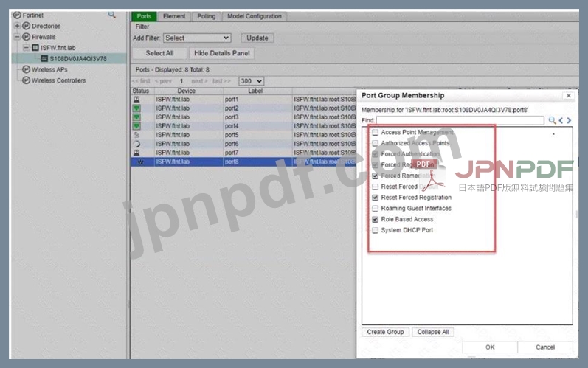
Task: Open the Model Configuration tab
Action: tap(254, 16)
